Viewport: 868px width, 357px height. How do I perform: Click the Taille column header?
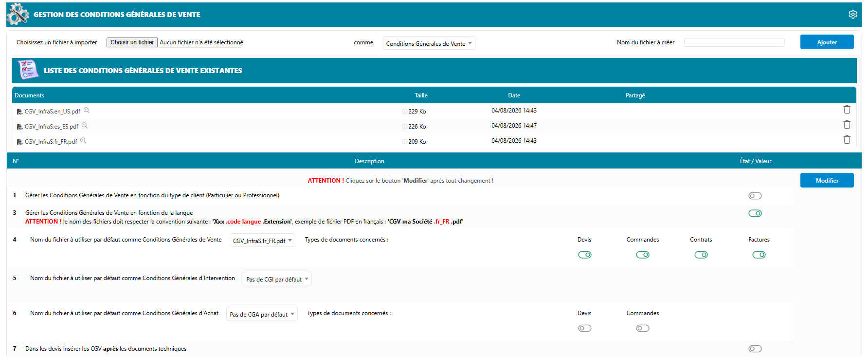click(421, 95)
